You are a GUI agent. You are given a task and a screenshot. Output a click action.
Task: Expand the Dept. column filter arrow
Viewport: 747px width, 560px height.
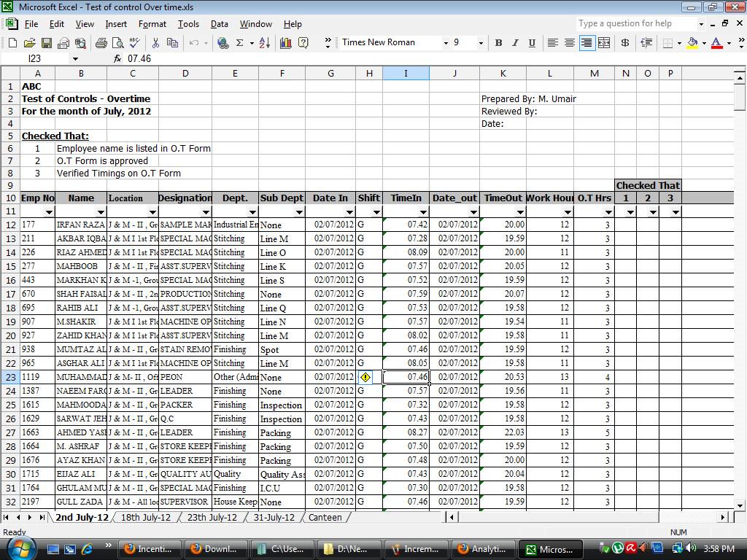[x=252, y=212]
